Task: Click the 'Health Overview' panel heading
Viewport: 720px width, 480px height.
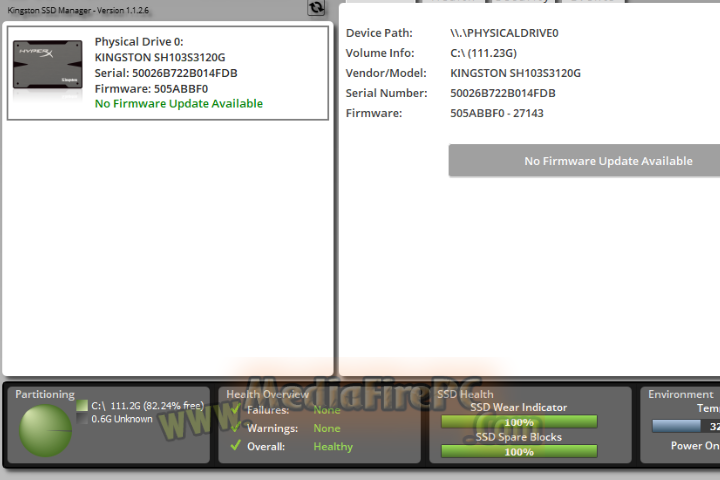Action: tap(267, 394)
